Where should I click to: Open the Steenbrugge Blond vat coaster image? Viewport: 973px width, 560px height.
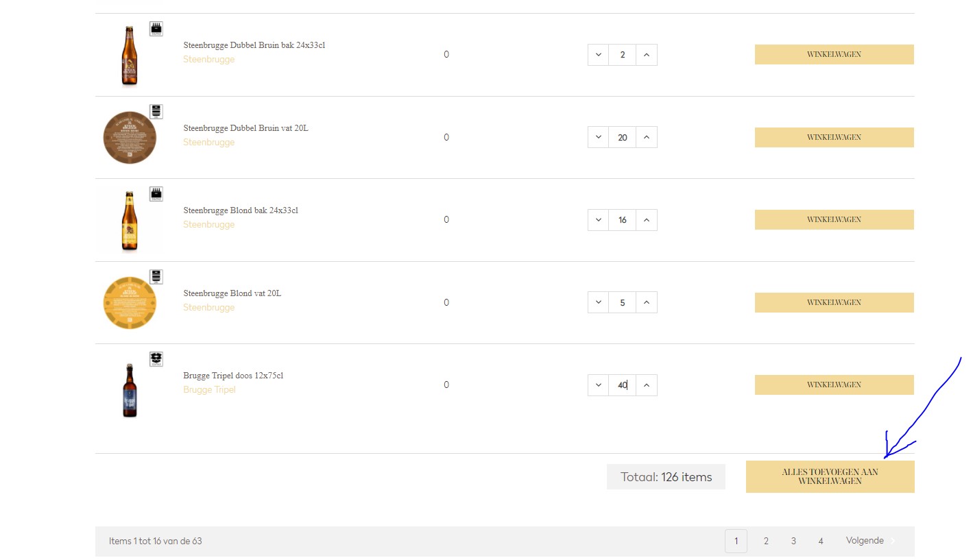point(130,303)
